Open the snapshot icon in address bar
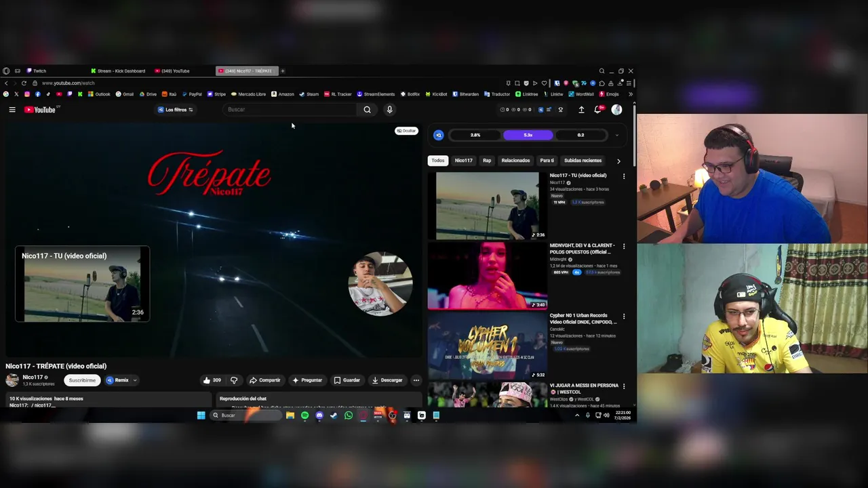 (x=517, y=83)
